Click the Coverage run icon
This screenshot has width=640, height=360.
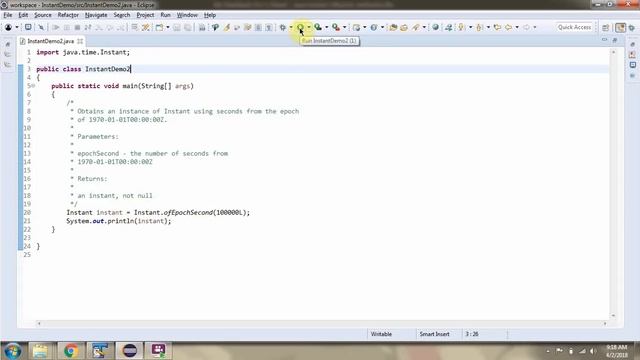318,27
